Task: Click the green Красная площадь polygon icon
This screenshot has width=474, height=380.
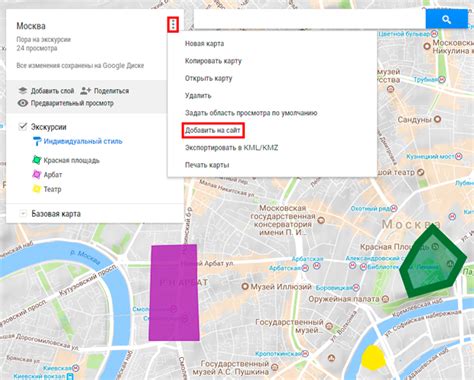Action: pos(37,160)
